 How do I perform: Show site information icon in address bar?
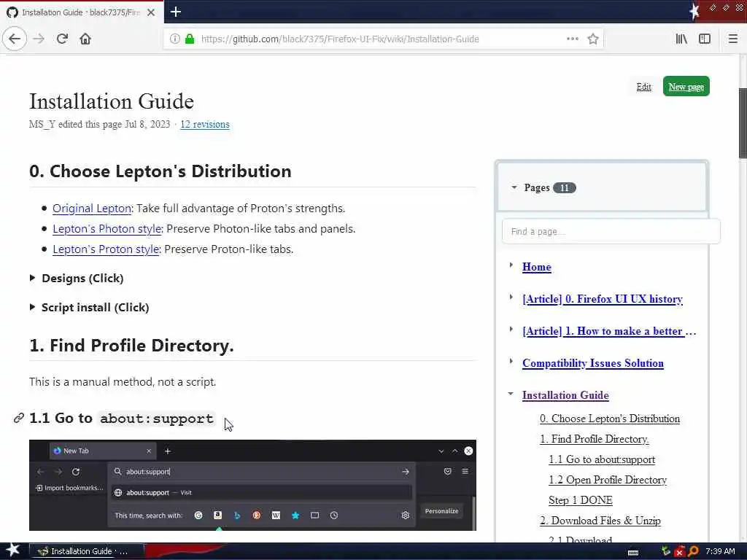pyautogui.click(x=175, y=39)
